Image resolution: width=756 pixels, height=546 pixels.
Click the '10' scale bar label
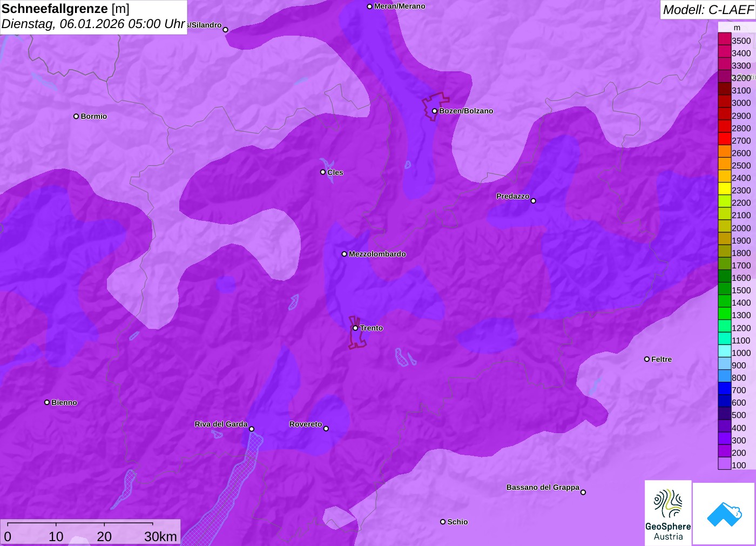pos(56,536)
